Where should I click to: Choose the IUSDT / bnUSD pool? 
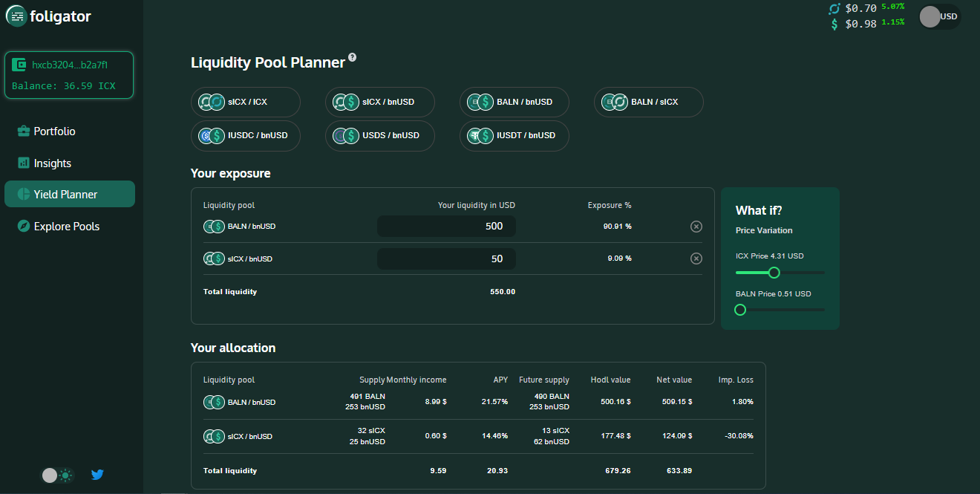pos(514,136)
